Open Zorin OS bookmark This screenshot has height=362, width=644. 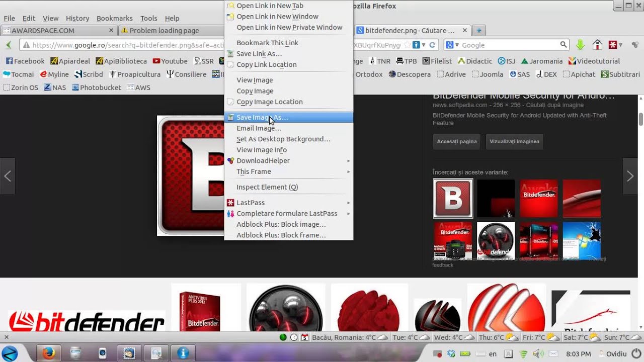21,87
